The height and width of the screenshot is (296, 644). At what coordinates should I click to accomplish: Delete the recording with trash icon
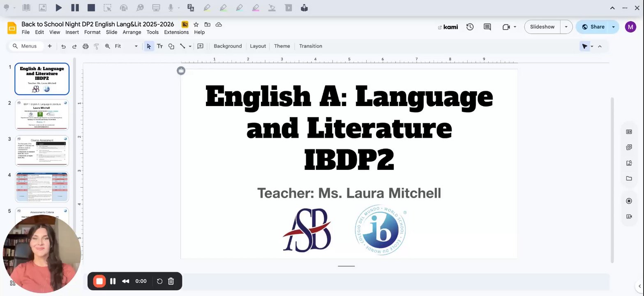coord(171,281)
